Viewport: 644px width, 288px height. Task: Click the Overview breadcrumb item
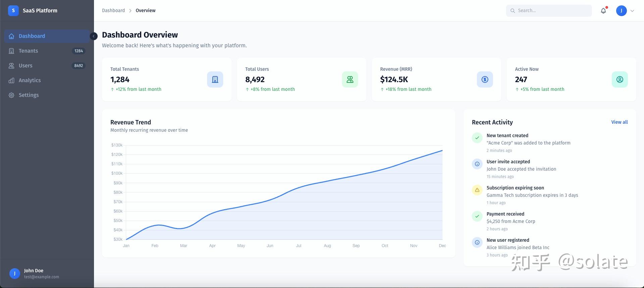tap(146, 10)
